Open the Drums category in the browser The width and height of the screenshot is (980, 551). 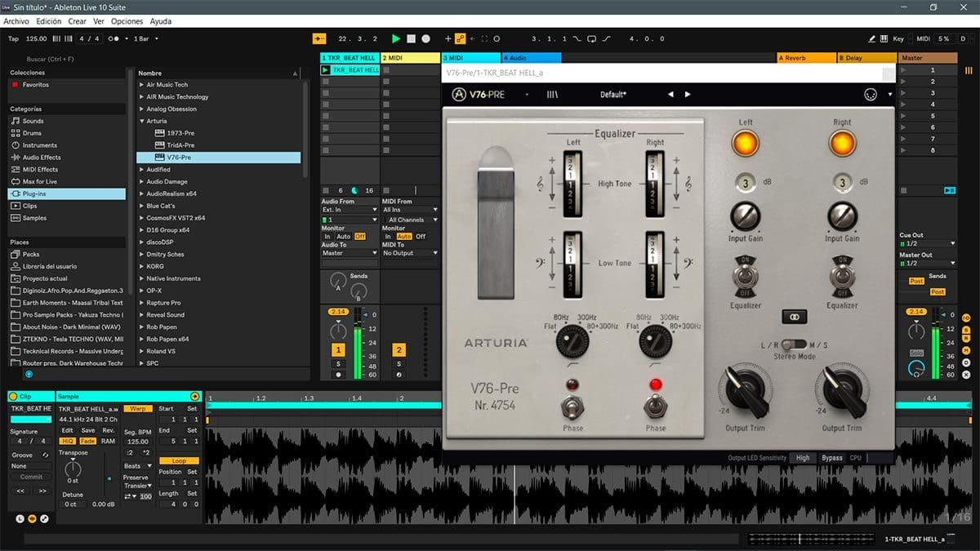(x=33, y=133)
